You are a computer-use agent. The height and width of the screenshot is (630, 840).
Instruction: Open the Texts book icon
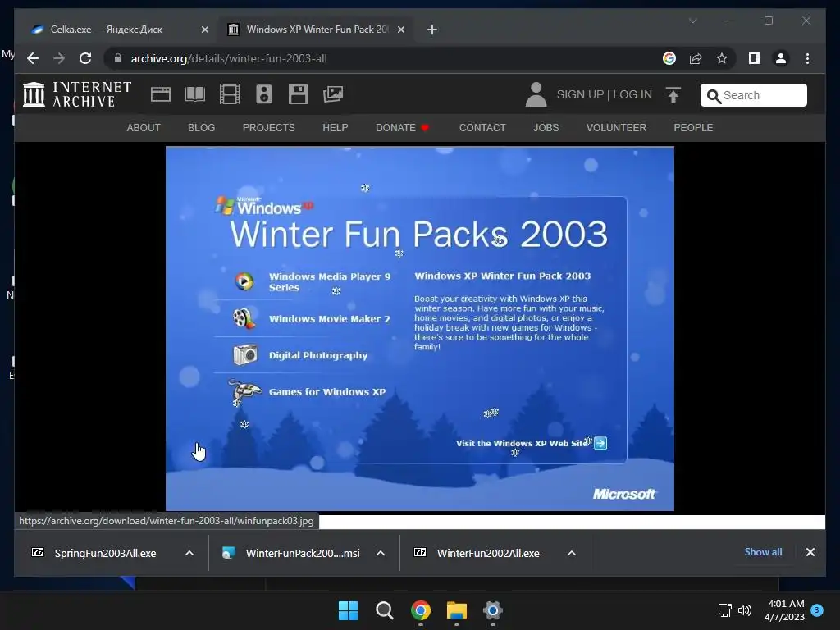(x=195, y=94)
